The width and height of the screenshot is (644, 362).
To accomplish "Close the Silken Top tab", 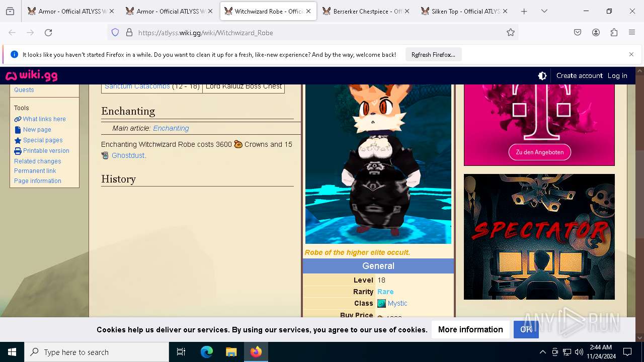I will [x=505, y=11].
